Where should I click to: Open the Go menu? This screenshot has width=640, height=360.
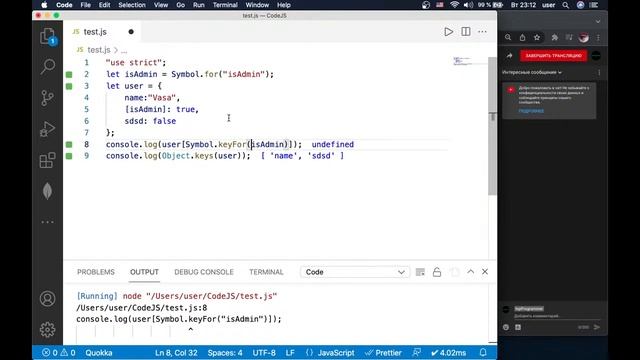pos(180,5)
